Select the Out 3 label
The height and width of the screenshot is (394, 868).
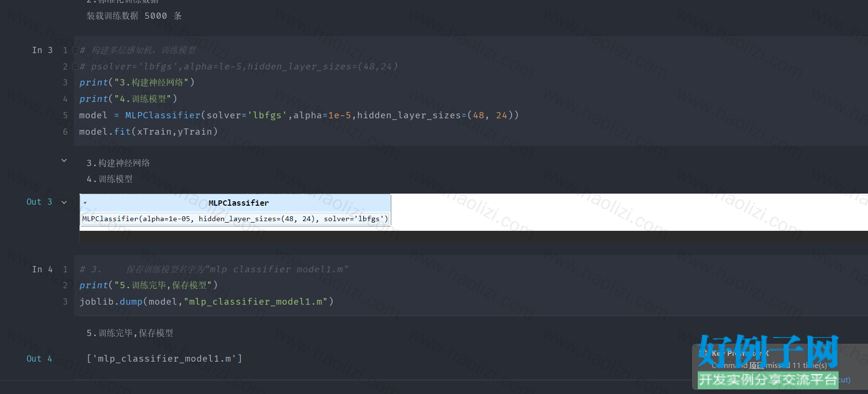pyautogui.click(x=40, y=202)
